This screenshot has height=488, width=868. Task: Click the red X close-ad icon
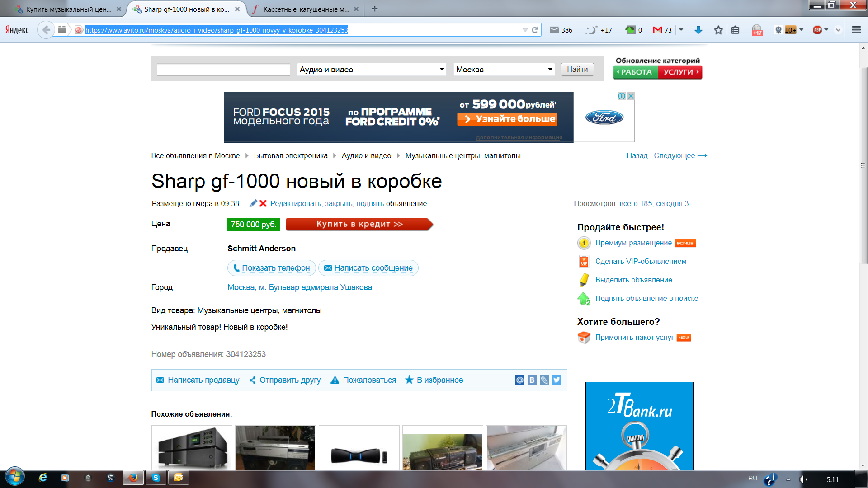point(263,203)
